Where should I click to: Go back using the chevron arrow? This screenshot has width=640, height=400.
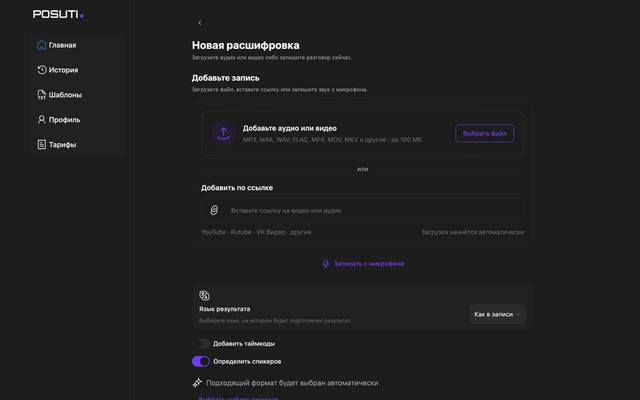(200, 22)
